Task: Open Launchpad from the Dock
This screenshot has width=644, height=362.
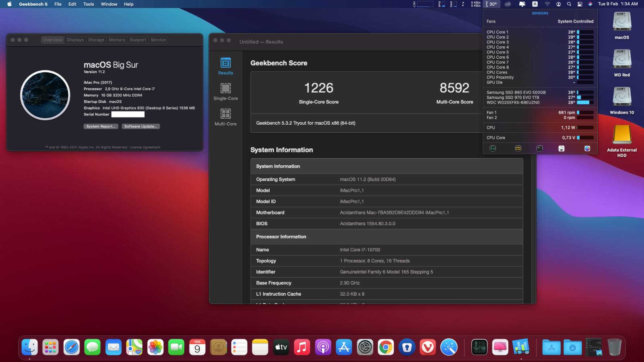Action: [x=51, y=347]
